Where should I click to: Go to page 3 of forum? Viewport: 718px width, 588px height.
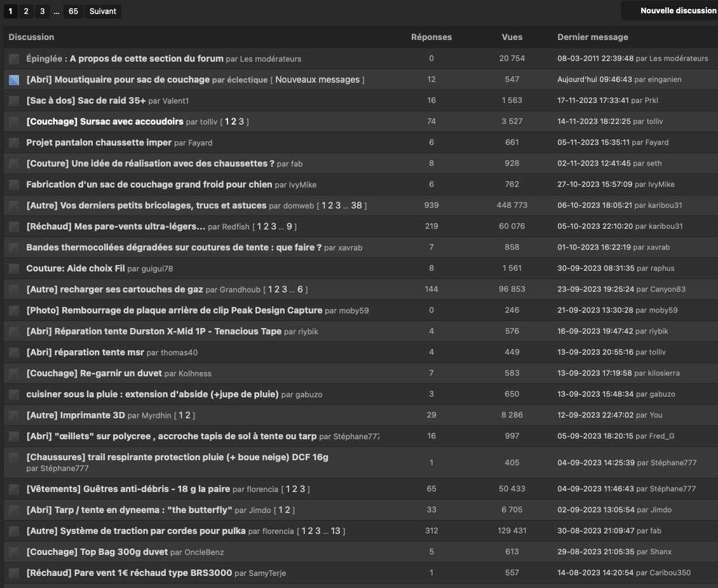coord(42,11)
